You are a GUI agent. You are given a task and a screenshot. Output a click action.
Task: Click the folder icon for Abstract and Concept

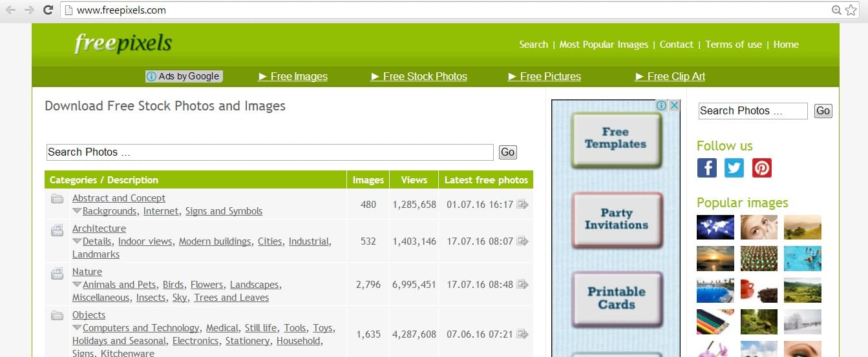(x=57, y=198)
